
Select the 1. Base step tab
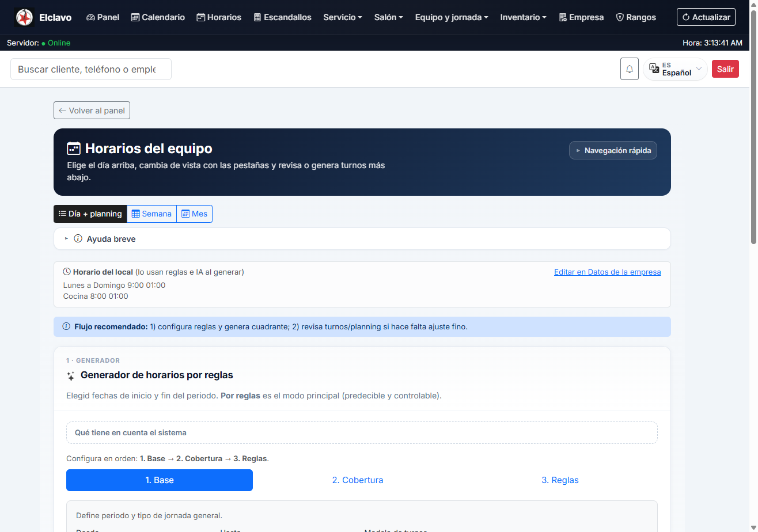(x=160, y=480)
